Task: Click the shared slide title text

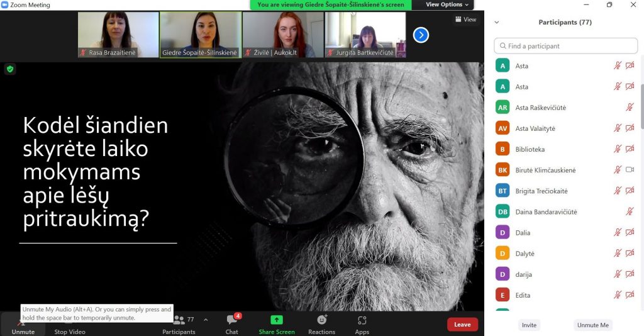Action: point(96,172)
